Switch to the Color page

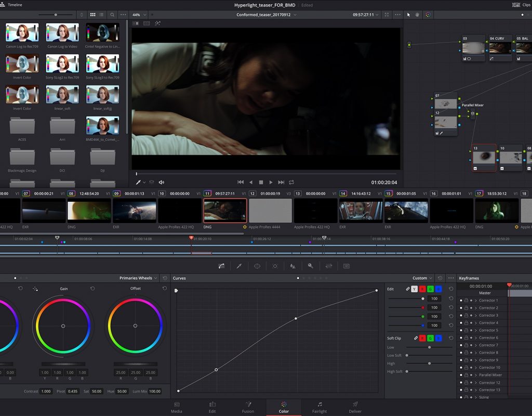click(x=284, y=408)
